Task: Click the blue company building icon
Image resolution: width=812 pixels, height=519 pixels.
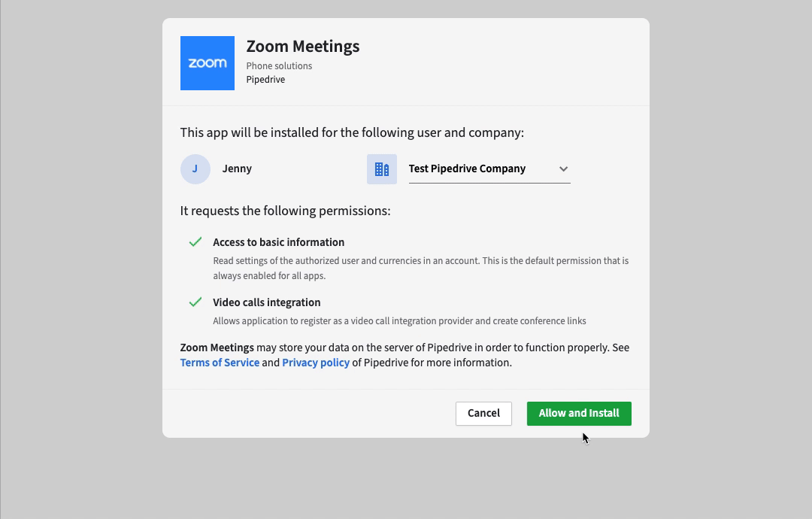Action: click(x=382, y=168)
